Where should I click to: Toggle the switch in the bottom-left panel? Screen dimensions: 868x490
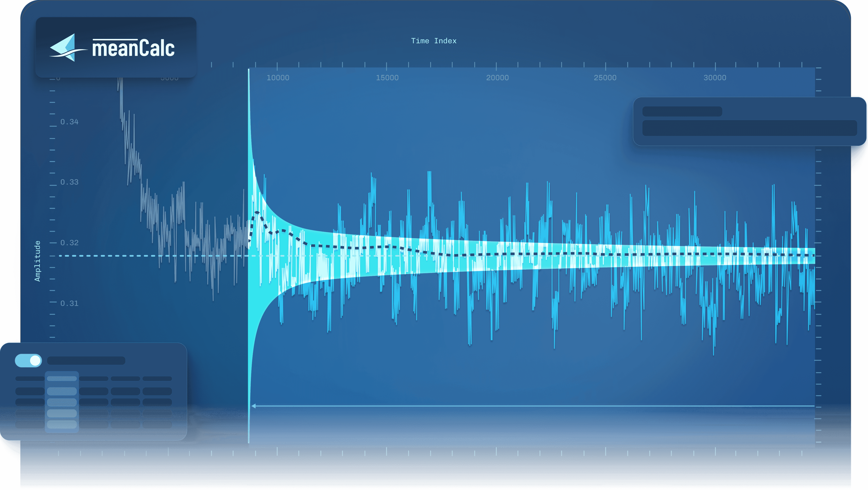[x=28, y=360]
